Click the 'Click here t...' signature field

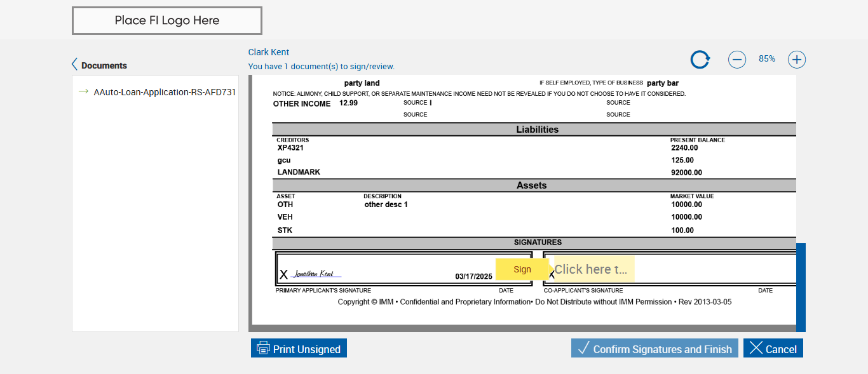coord(593,269)
